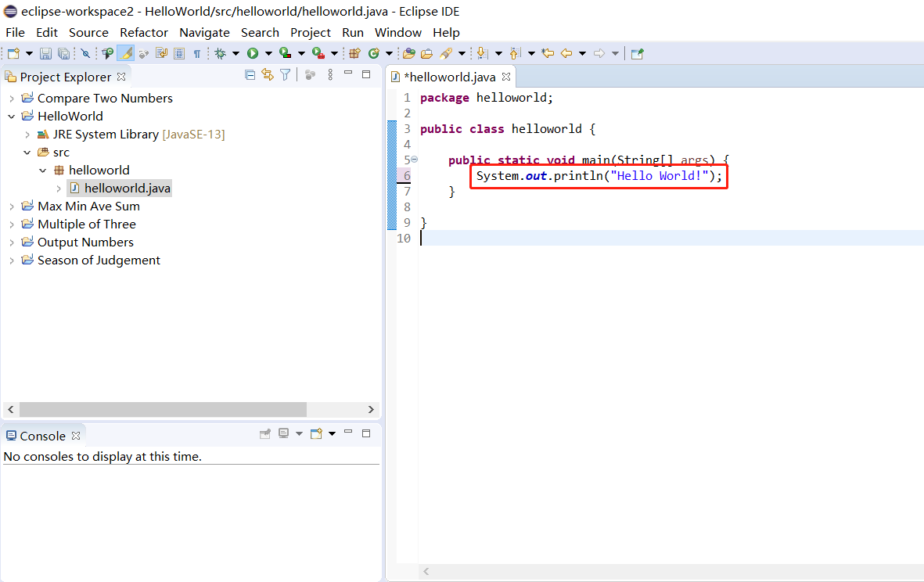Click the New Java Class icon
Image resolution: width=924 pixels, height=582 pixels.
pos(374,53)
